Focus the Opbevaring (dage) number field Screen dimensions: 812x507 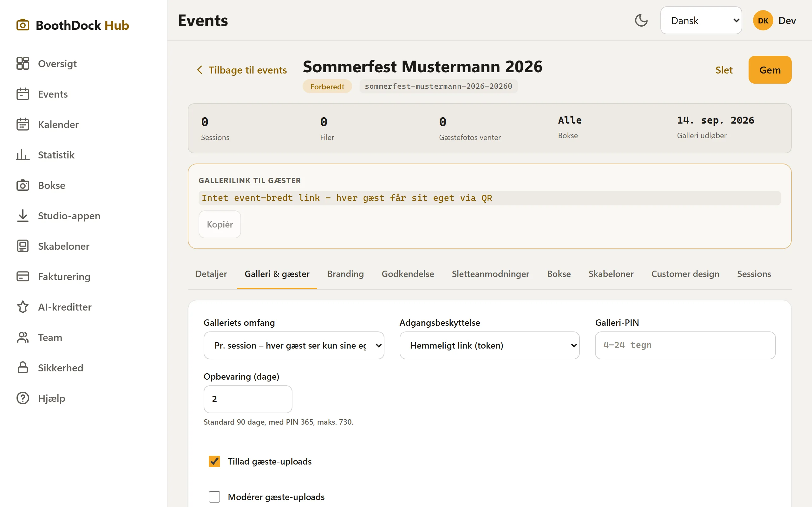click(248, 399)
